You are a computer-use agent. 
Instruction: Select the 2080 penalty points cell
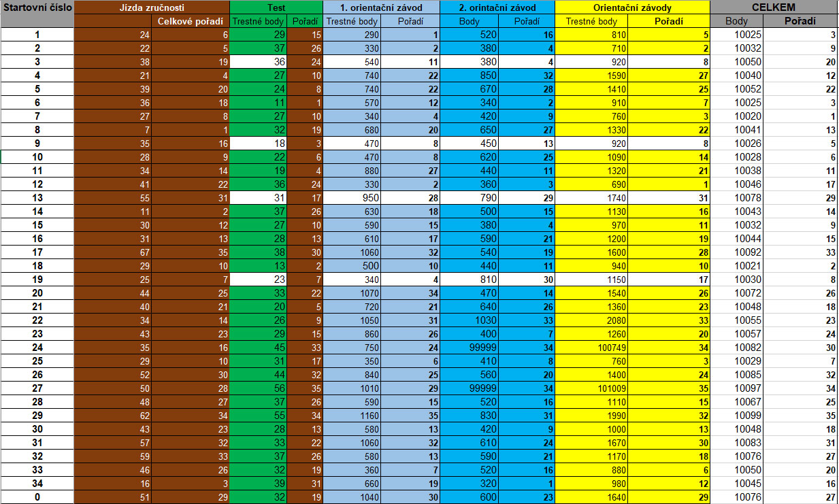pos(591,319)
